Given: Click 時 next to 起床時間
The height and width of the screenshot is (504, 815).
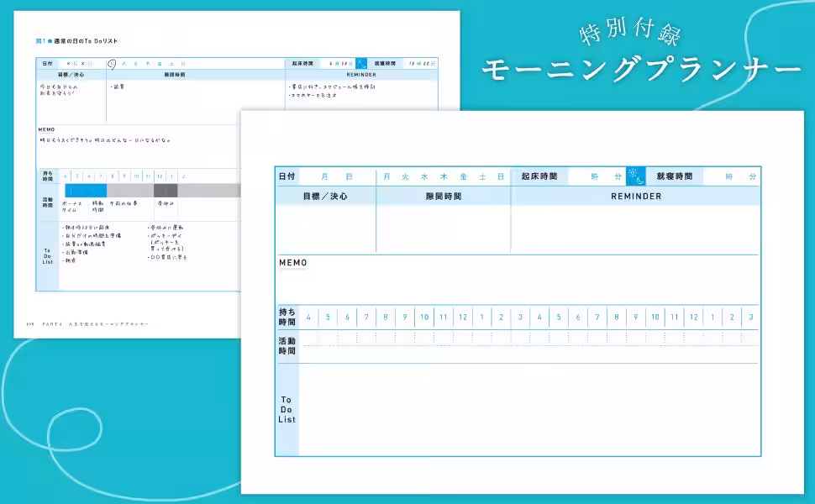Looking at the screenshot, I should [595, 176].
